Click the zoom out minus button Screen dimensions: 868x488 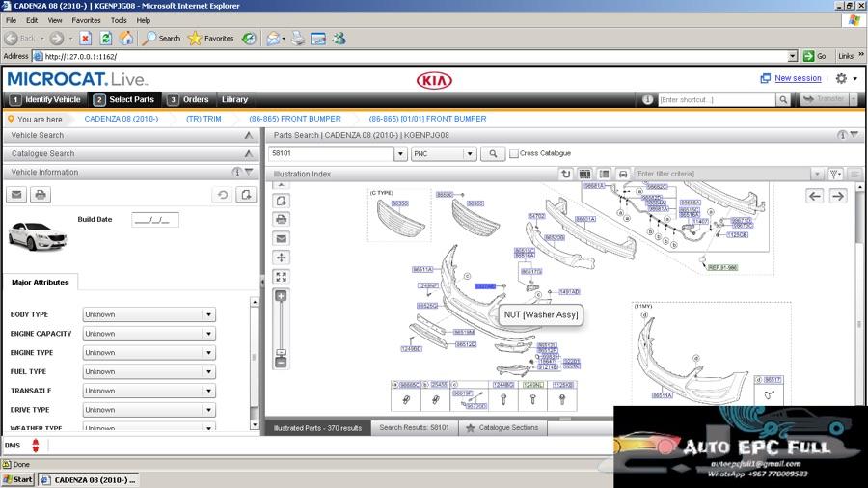[282, 363]
